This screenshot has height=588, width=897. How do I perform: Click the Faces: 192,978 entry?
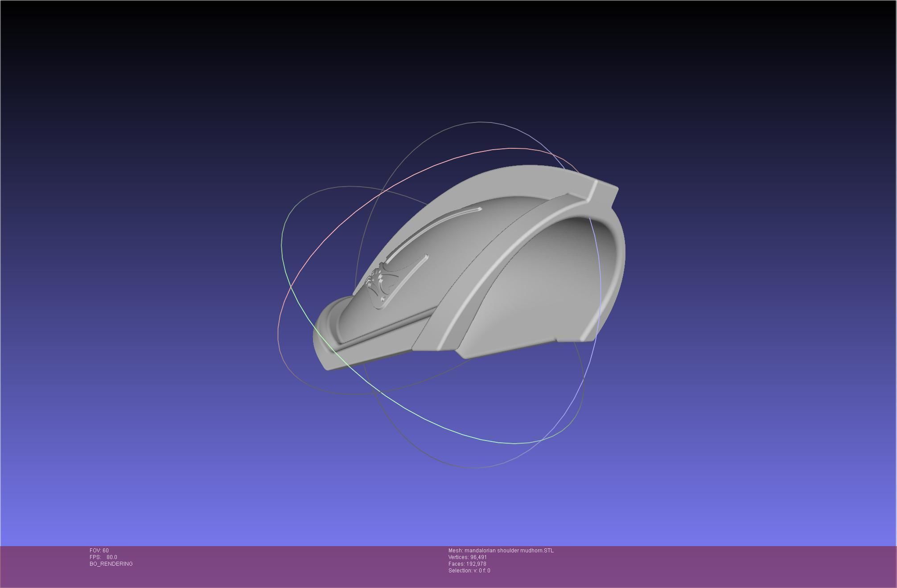pos(467,564)
